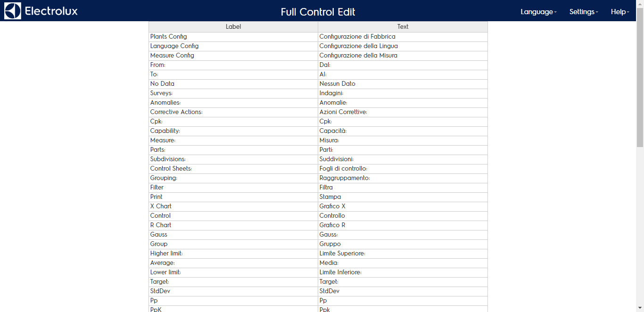Image resolution: width=644 pixels, height=312 pixels.
Task: Edit the Configurazione di Fabbrica text cell
Action: (403, 37)
